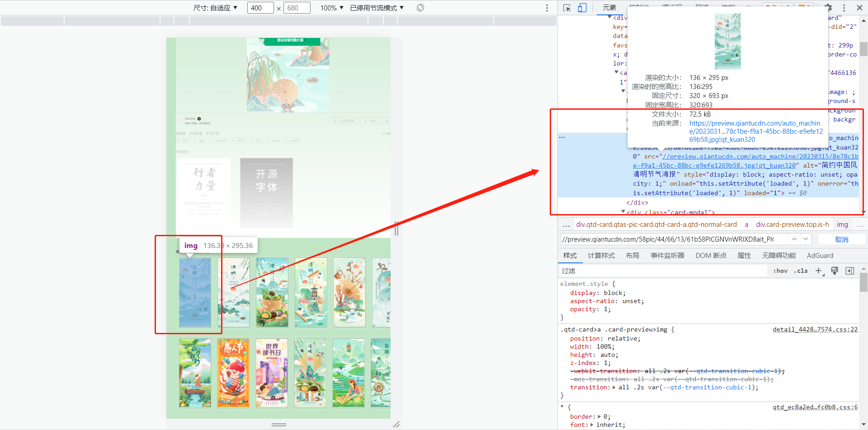
Task: Expand the font shorthand property
Action: click(592, 425)
